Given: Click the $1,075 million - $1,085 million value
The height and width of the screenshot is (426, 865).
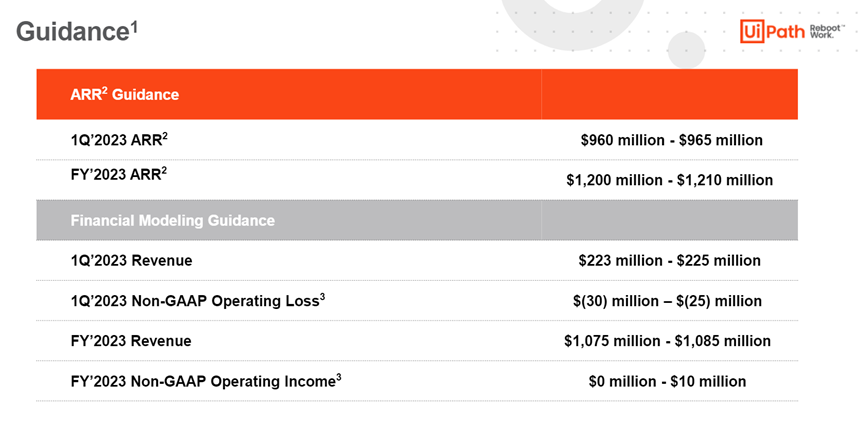Looking at the screenshot, I should [668, 341].
